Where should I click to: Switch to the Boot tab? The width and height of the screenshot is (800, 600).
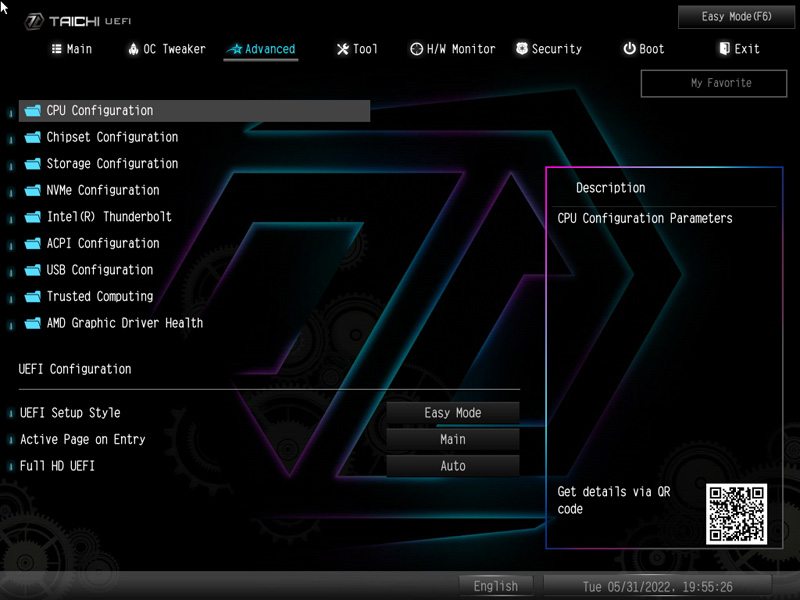point(643,49)
